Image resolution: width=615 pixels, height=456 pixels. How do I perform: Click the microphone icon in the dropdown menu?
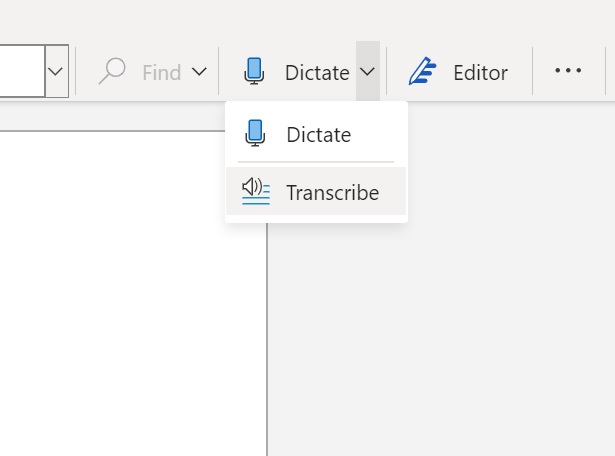tap(255, 134)
